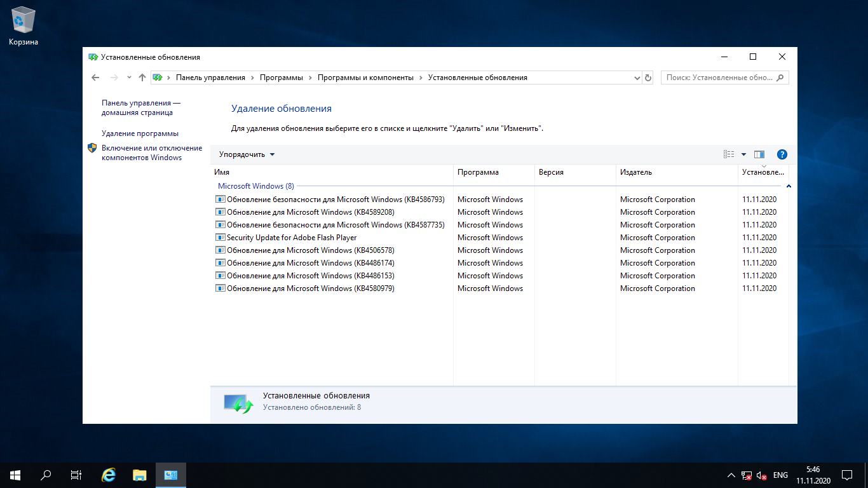Viewport: 868px width, 488px height.
Task: Open the Recycle Bin (Корзина) desktop icon
Action: 24,26
